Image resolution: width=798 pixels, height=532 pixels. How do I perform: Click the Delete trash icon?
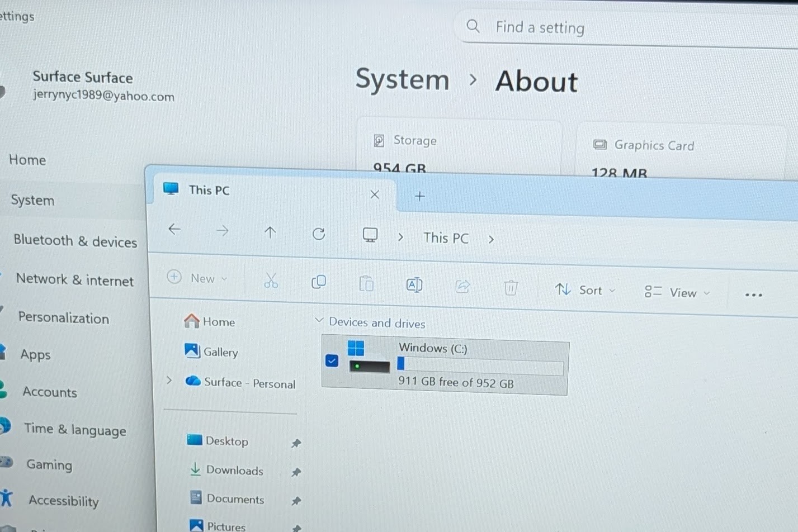(x=511, y=288)
